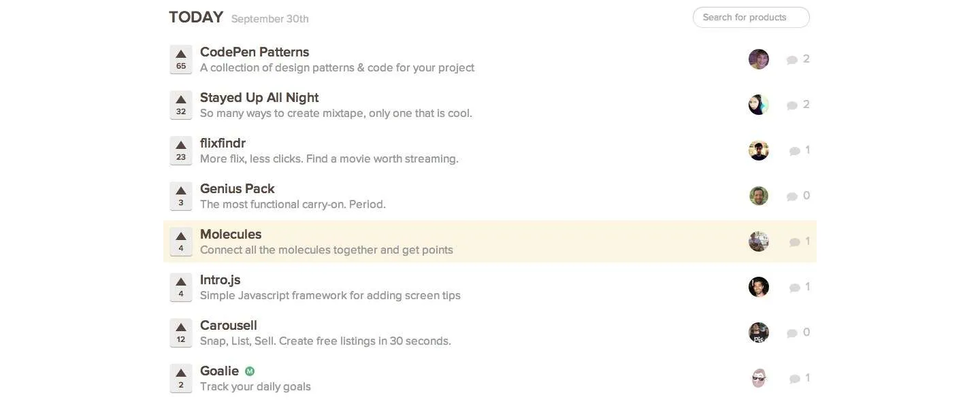Upvote Molecules
The image size is (980, 408).
(180, 241)
